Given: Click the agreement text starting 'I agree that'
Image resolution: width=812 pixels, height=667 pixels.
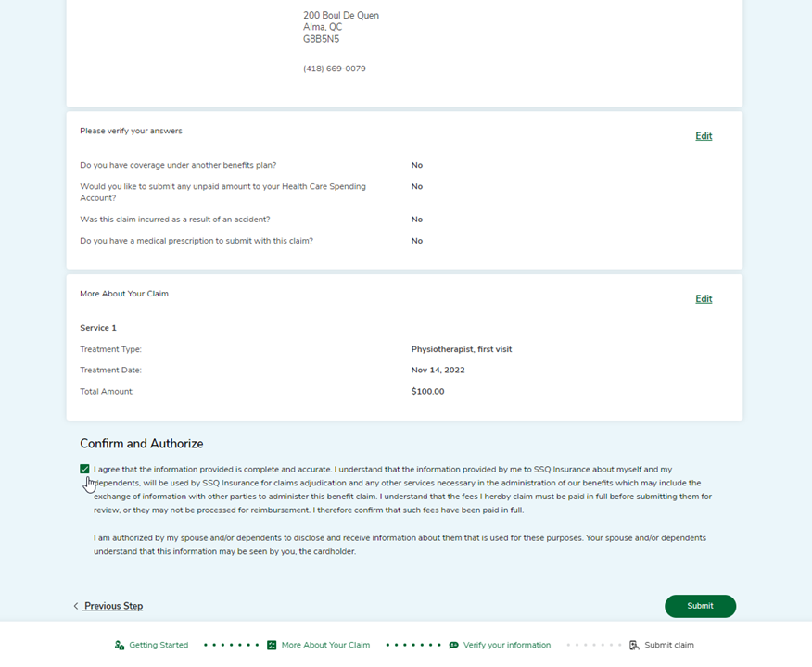Looking at the screenshot, I should [x=402, y=489].
